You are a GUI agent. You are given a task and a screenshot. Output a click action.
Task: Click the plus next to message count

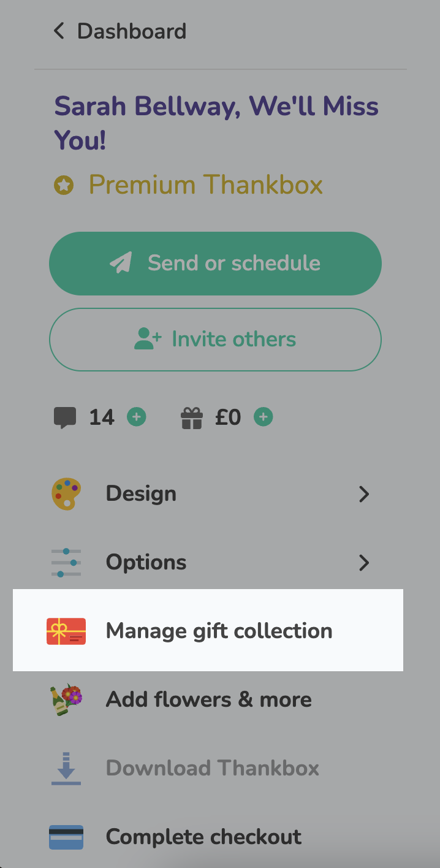pyautogui.click(x=136, y=416)
